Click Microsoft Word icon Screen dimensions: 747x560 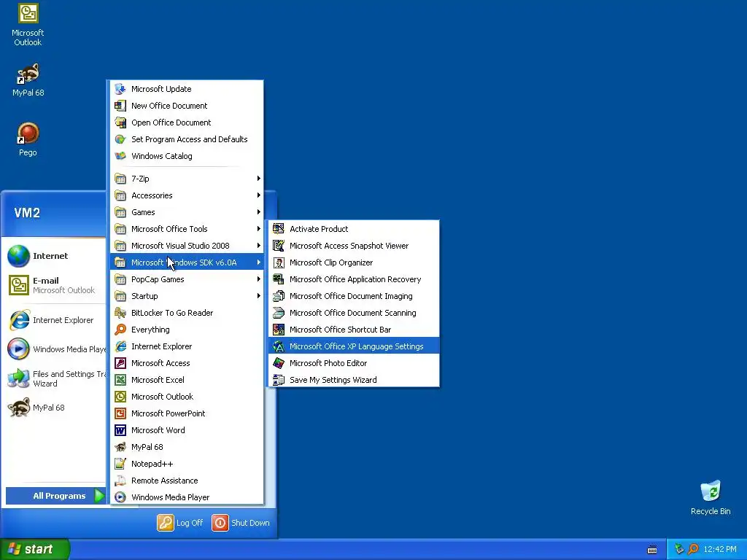click(x=120, y=430)
